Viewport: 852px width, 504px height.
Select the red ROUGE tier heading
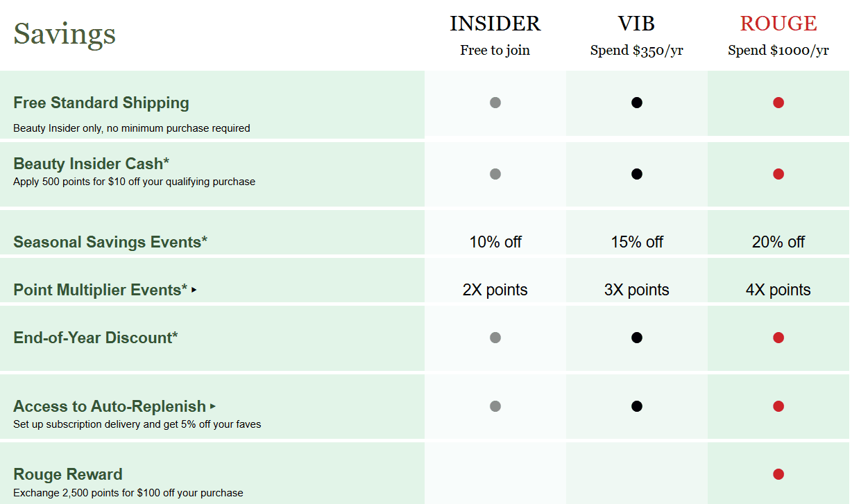[x=778, y=24]
